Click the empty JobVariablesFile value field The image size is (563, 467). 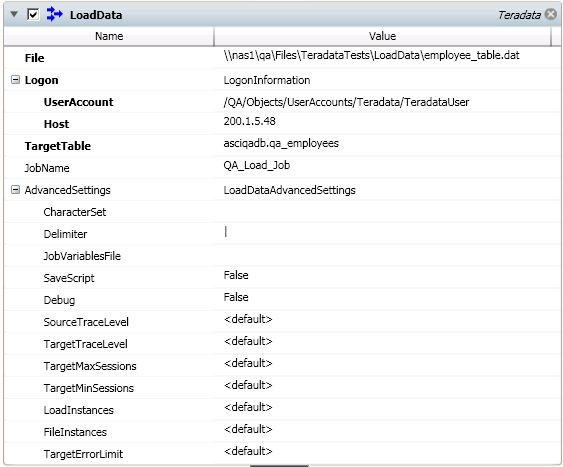pos(387,256)
